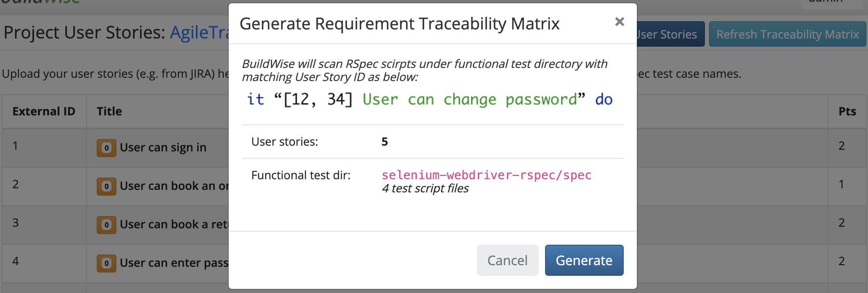Open the AgileTra project link in the heading
This screenshot has width=868, height=293.
[200, 32]
